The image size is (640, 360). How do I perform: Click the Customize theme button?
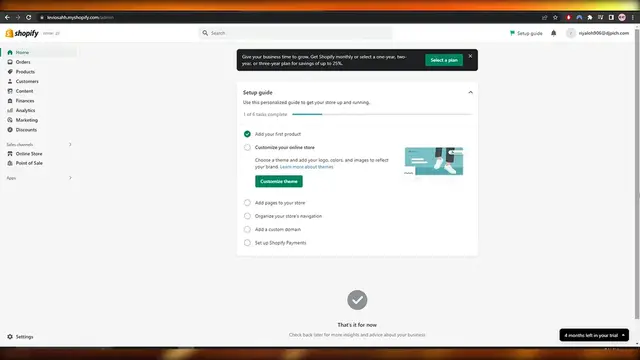pyautogui.click(x=279, y=181)
